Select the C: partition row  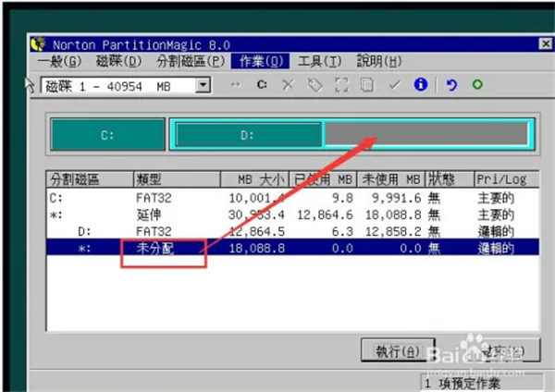[x=292, y=198]
